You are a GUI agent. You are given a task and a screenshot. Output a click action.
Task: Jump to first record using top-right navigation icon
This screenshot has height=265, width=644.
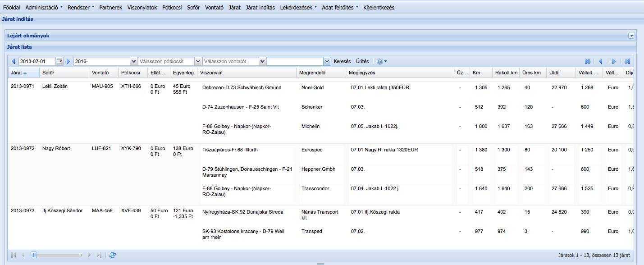click(x=587, y=61)
